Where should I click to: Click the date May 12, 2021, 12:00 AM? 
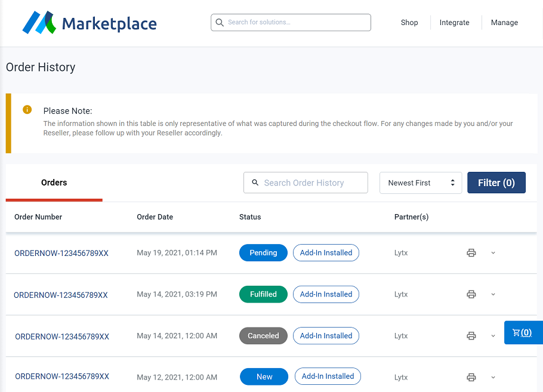pyautogui.click(x=177, y=377)
